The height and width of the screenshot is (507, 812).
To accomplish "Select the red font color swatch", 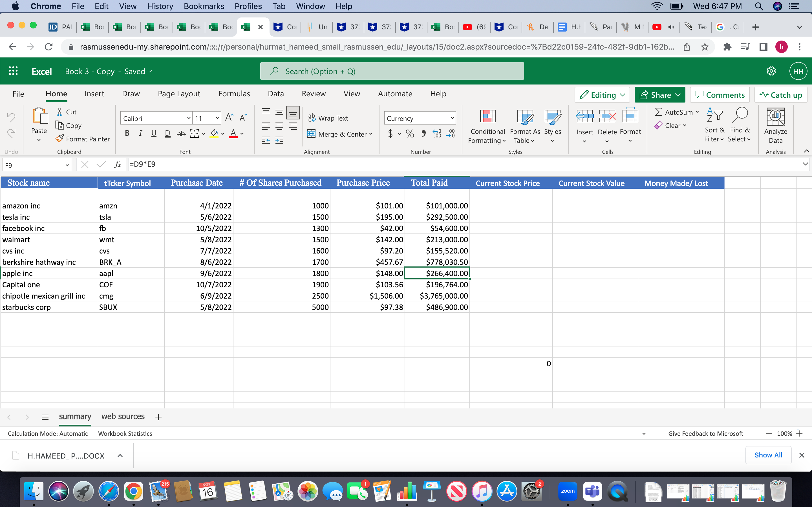I will (x=234, y=137).
